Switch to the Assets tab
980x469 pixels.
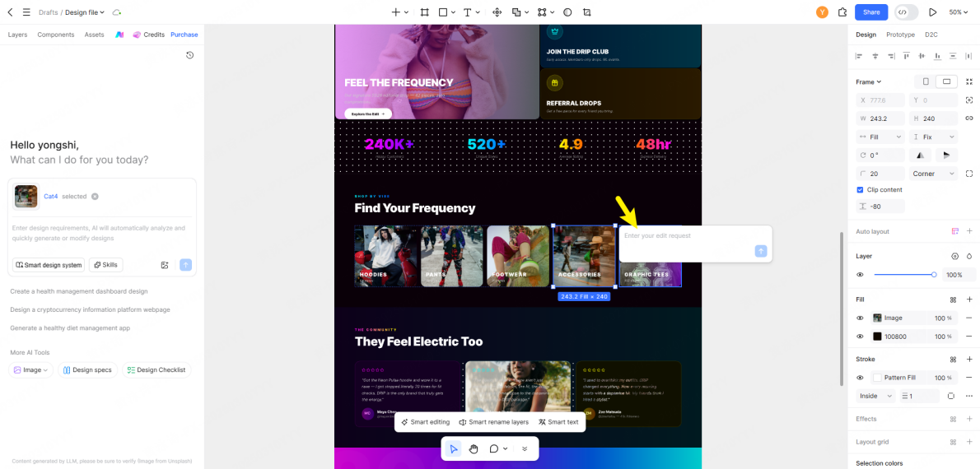(x=95, y=35)
